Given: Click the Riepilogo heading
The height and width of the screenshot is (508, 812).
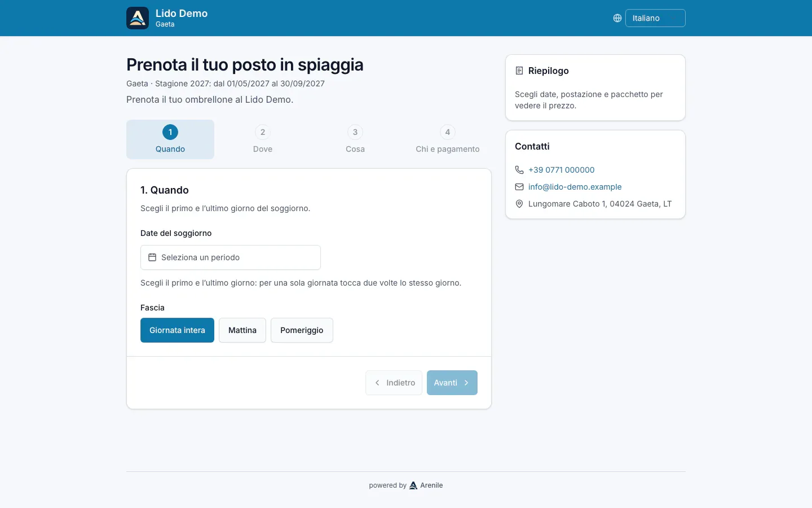Looking at the screenshot, I should coord(549,71).
